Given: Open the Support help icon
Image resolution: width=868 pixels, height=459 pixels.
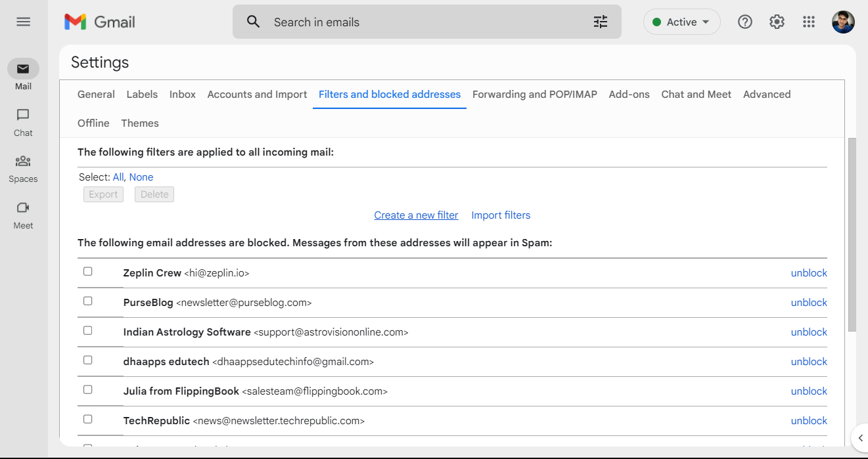Looking at the screenshot, I should pyautogui.click(x=744, y=22).
